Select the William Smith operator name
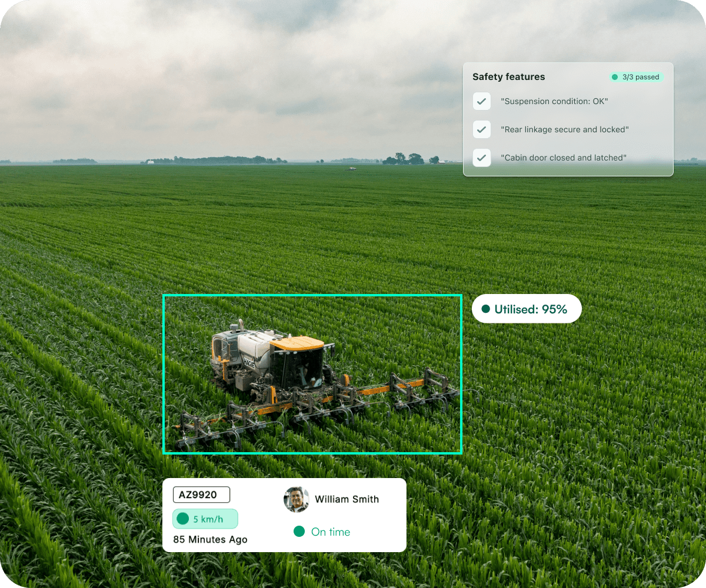706x588 pixels. coord(347,499)
